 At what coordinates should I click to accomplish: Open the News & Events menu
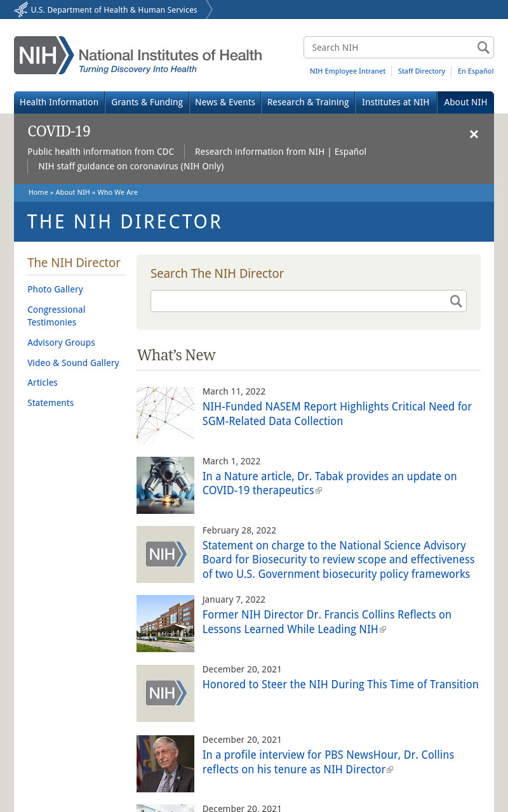tap(225, 102)
